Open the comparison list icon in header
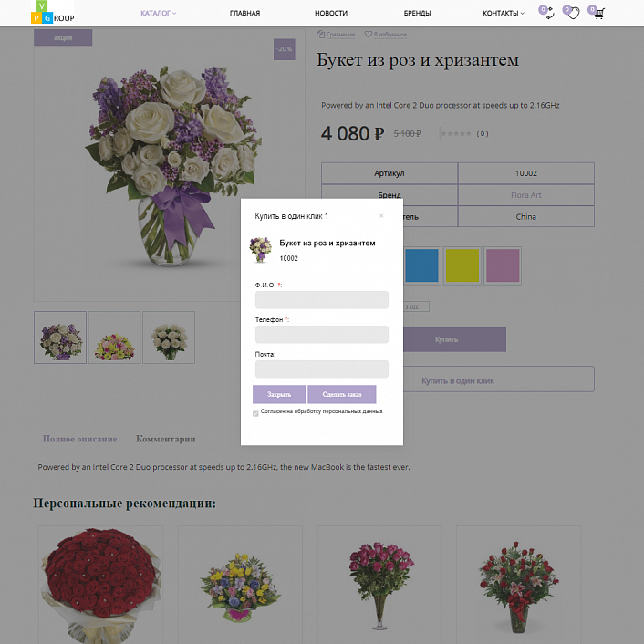644x644 pixels. click(546, 13)
